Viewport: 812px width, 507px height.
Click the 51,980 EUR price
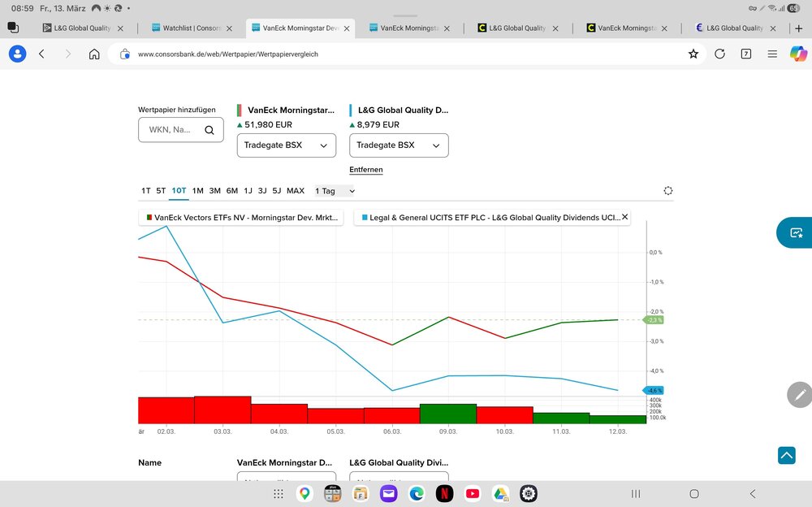(x=268, y=124)
